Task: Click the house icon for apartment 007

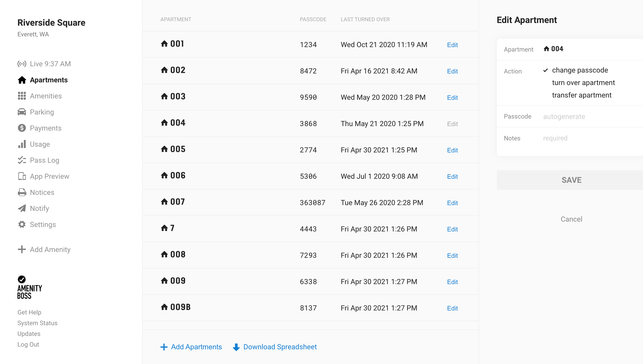Action: [164, 202]
